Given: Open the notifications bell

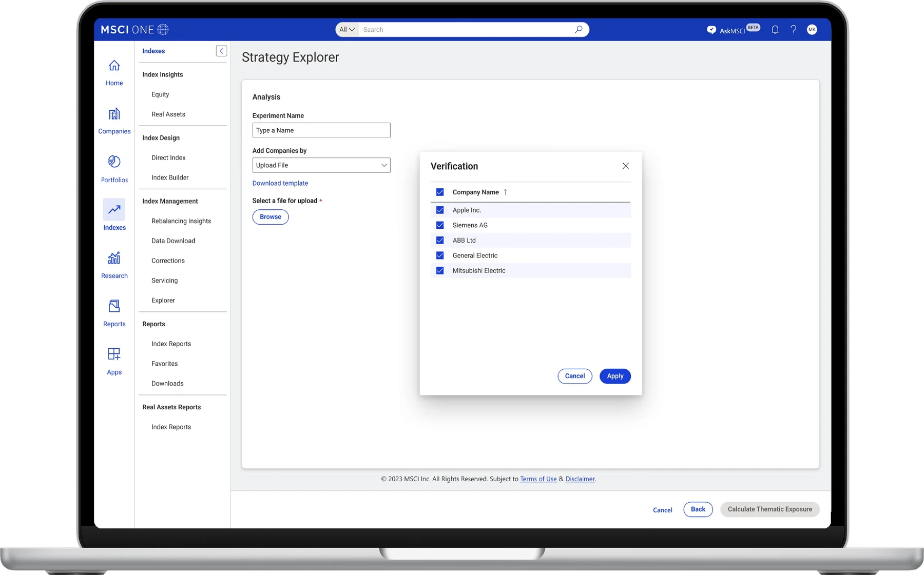Looking at the screenshot, I should [x=775, y=30].
